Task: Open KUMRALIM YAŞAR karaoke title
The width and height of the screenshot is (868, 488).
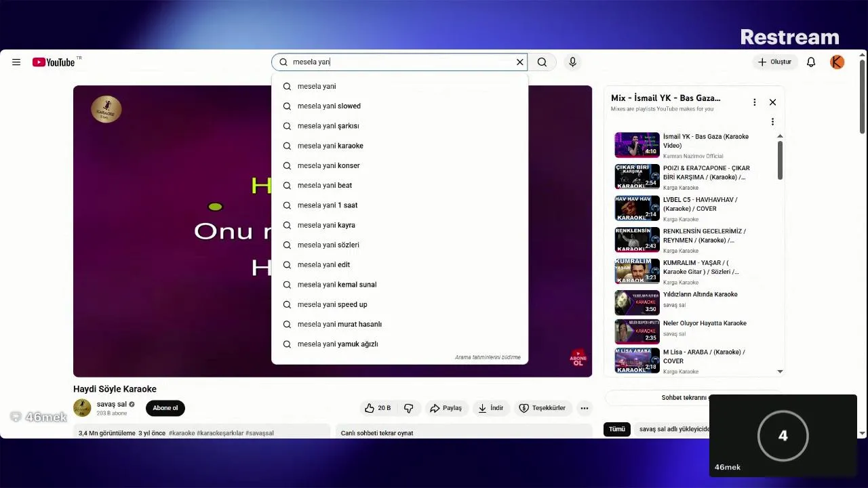Action: tap(701, 267)
